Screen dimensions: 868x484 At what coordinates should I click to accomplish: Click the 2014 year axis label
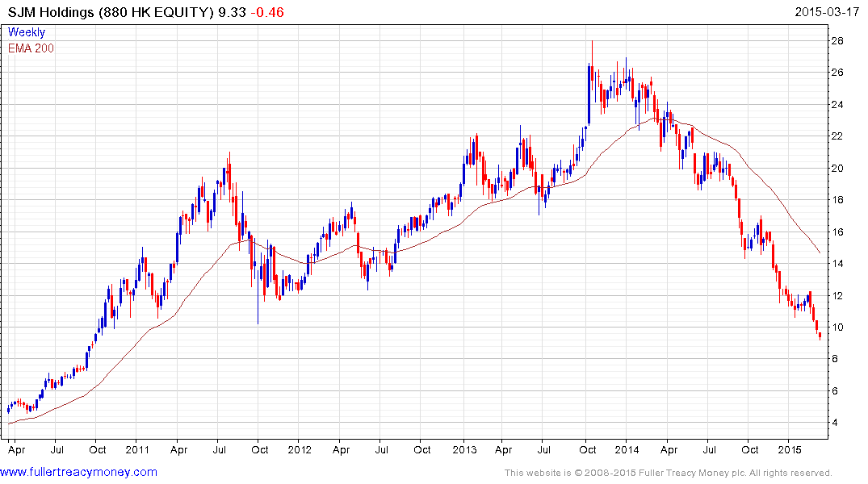pos(627,449)
